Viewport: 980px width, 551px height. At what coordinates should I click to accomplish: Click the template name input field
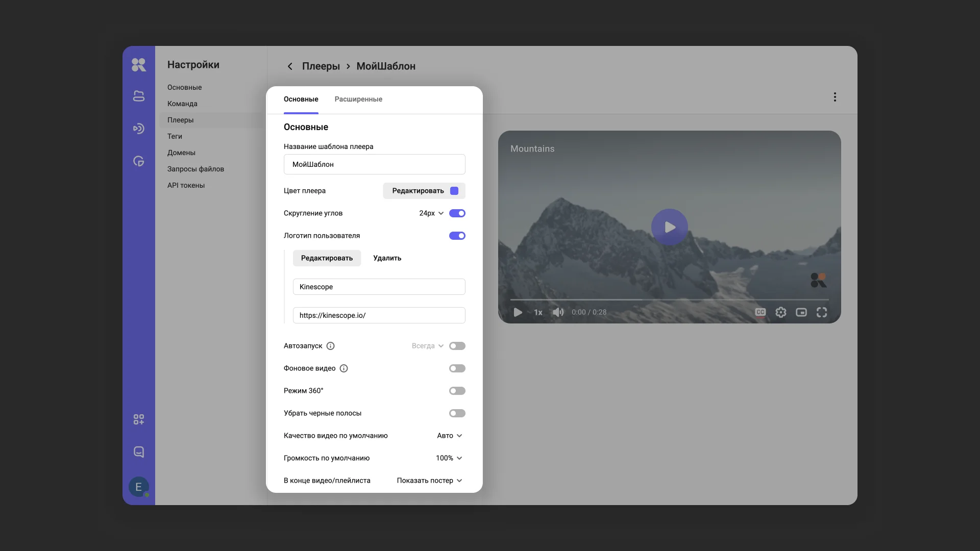point(374,164)
